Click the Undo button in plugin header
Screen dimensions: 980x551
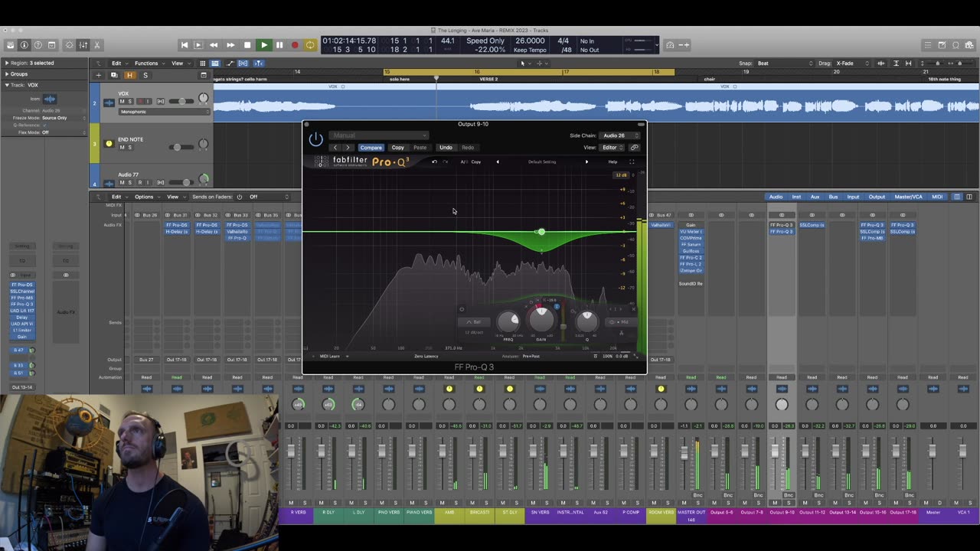pyautogui.click(x=446, y=148)
